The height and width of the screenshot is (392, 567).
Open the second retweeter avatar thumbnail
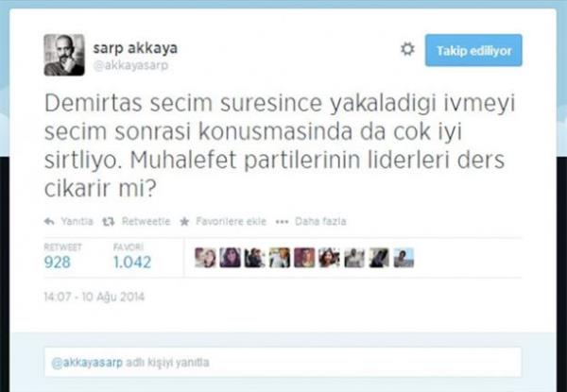230,258
